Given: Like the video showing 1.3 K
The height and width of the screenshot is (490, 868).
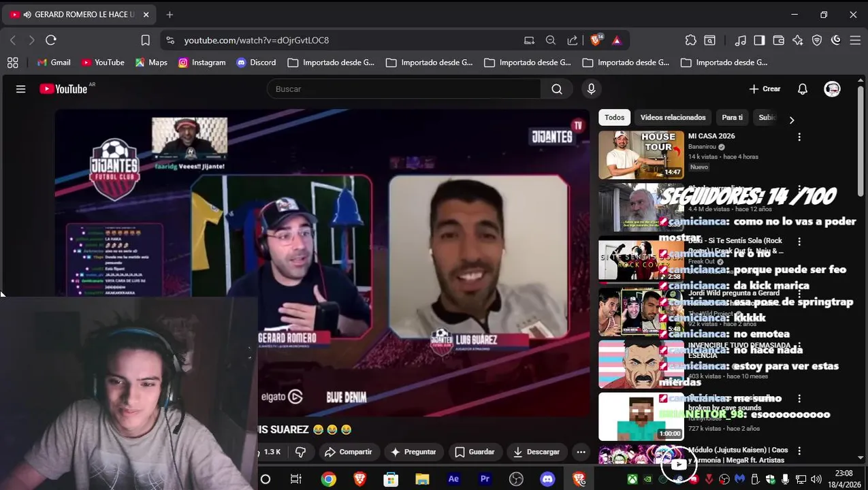Looking at the screenshot, I should coord(271,452).
